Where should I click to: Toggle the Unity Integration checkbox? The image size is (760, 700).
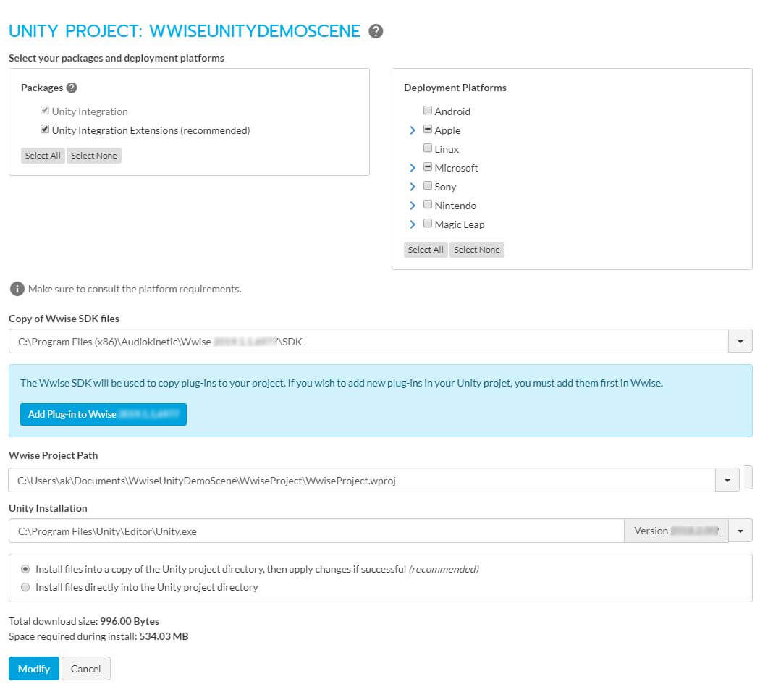(x=45, y=111)
